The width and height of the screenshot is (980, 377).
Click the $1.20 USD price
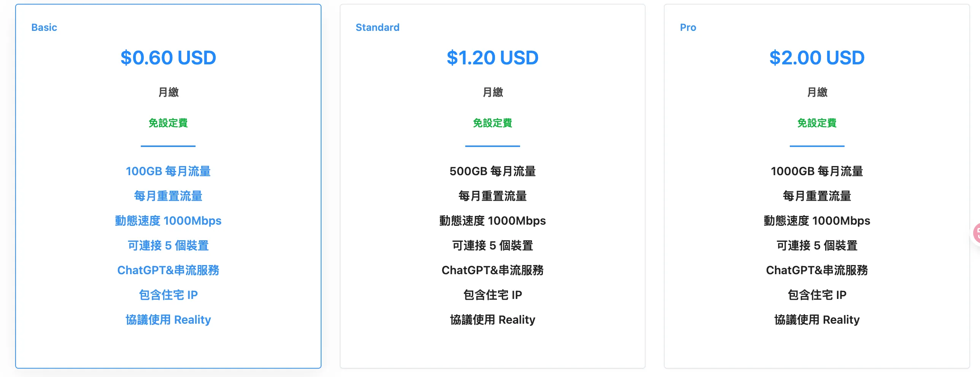(492, 58)
